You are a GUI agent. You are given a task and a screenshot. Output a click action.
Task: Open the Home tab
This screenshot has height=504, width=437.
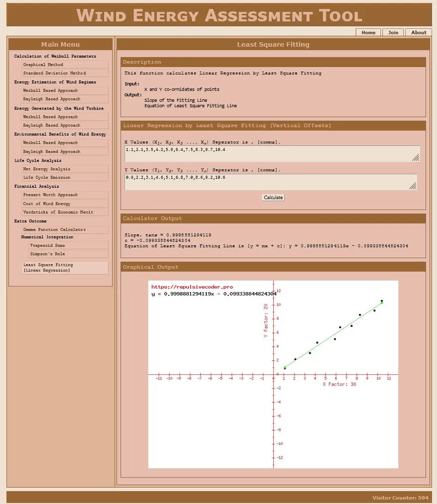pos(368,32)
